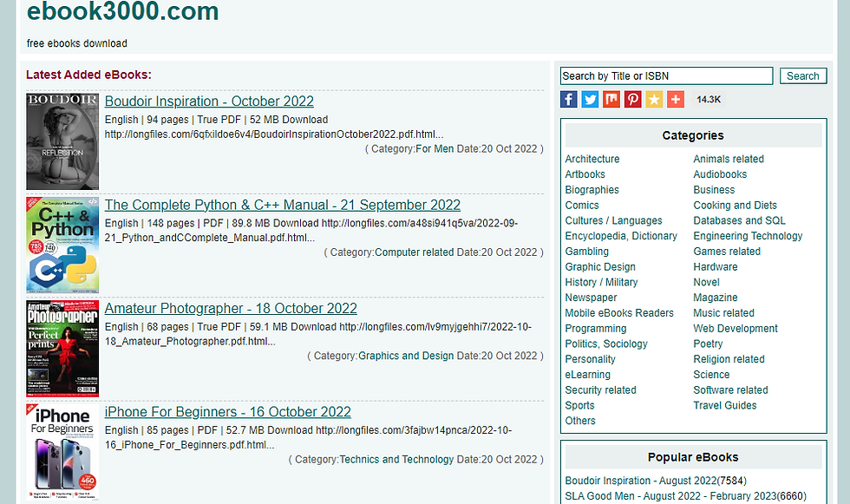Open the Novel category
The height and width of the screenshot is (504, 850).
[x=706, y=282]
